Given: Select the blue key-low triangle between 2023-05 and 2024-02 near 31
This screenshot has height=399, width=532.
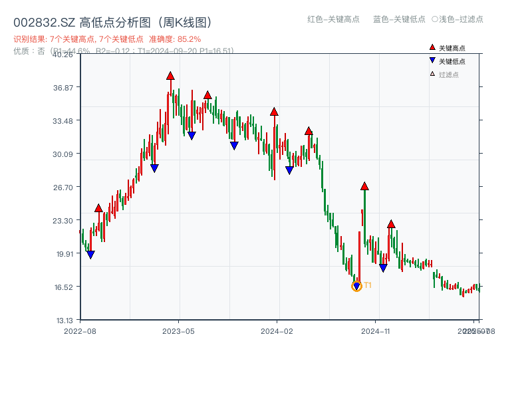Looking at the screenshot, I should (234, 146).
